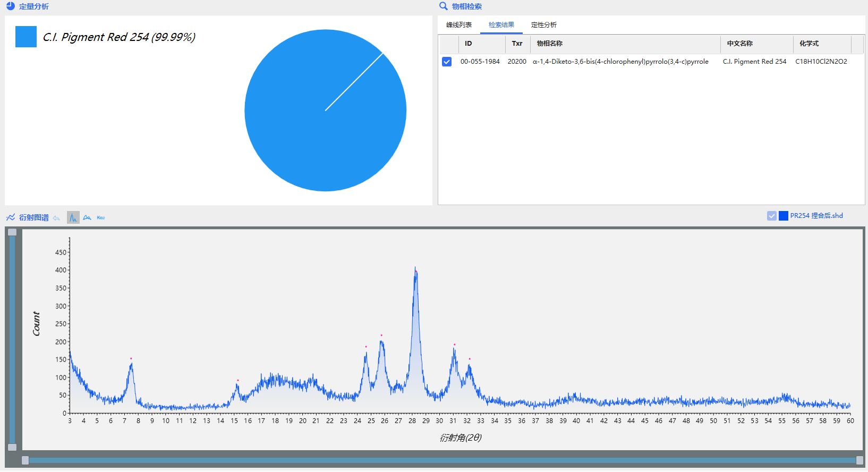Switch to the 定性分析 tab
The image size is (868, 472).
point(544,25)
